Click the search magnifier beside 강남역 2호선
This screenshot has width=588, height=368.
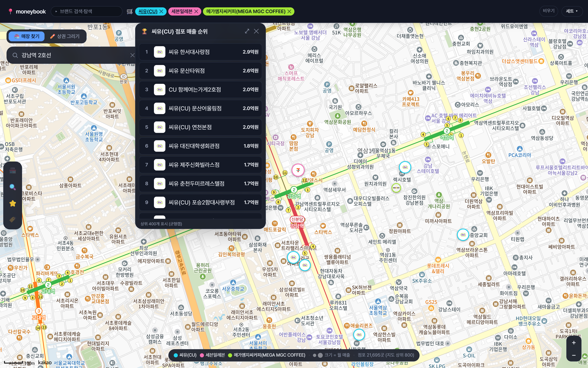[x=15, y=55]
